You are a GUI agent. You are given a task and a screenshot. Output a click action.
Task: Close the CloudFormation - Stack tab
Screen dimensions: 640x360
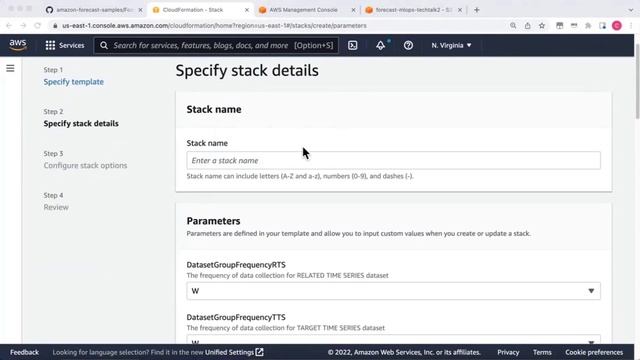coord(247,10)
